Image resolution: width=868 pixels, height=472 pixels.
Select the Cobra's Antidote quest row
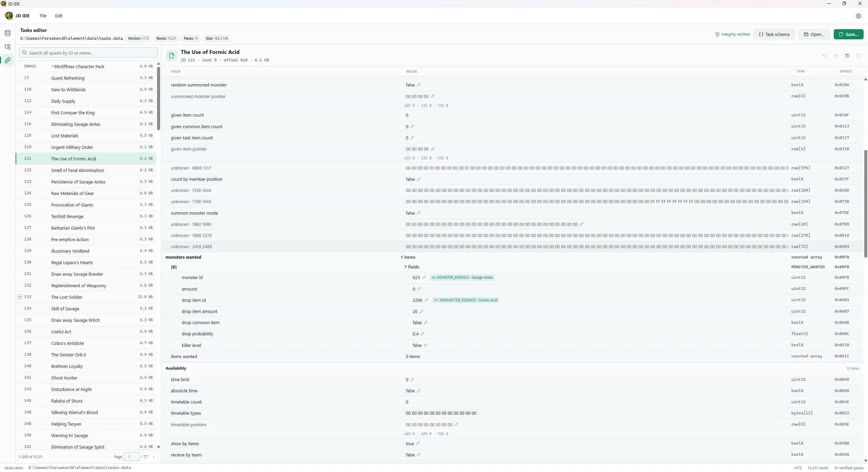[86, 343]
